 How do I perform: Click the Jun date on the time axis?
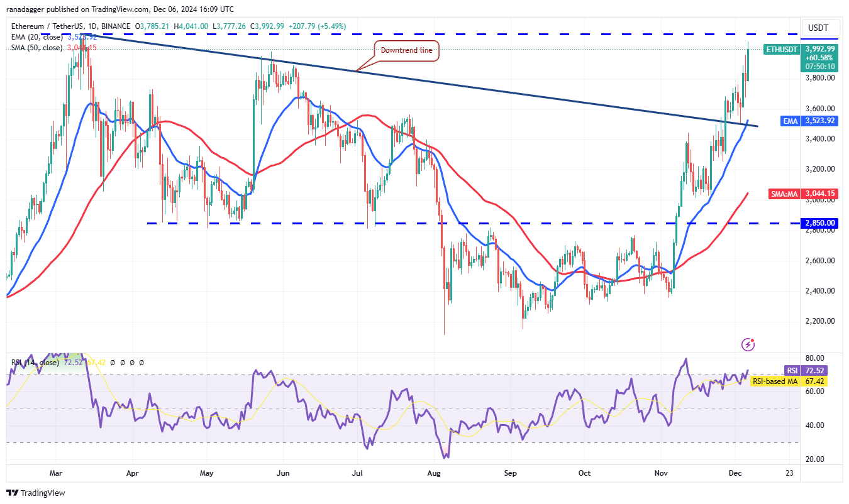click(x=284, y=473)
